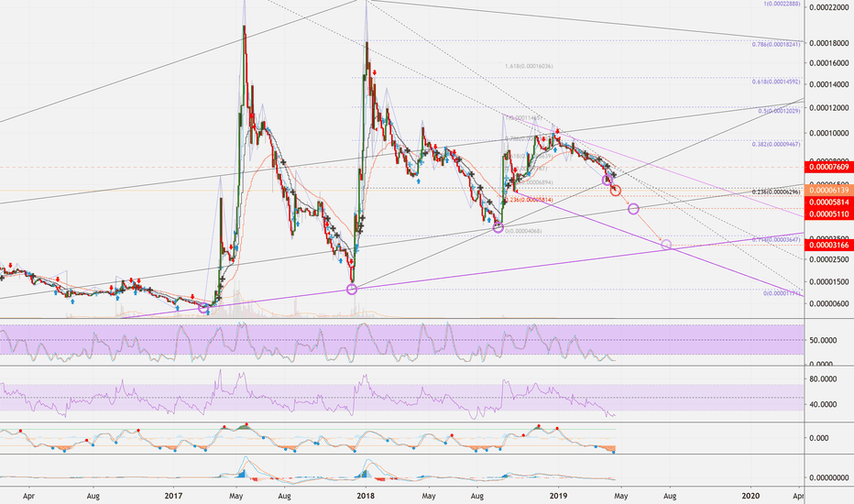
Task: Select the gray 1.618(0.00016036) extension label
Action: coord(529,66)
